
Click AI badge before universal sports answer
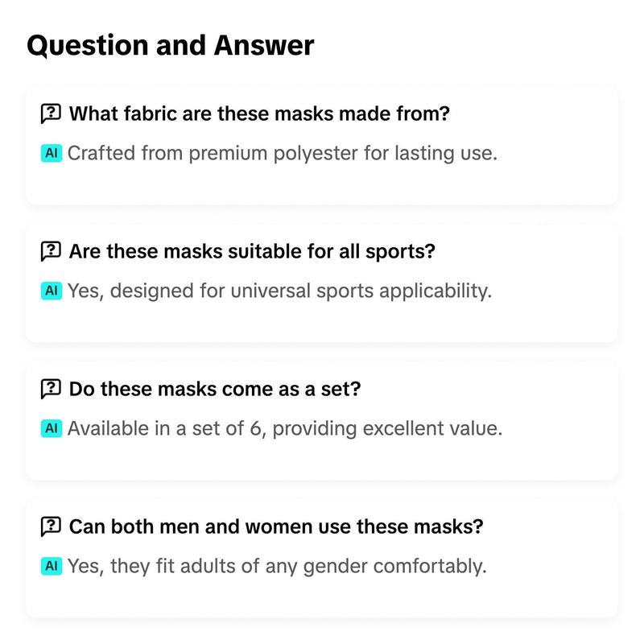[52, 291]
